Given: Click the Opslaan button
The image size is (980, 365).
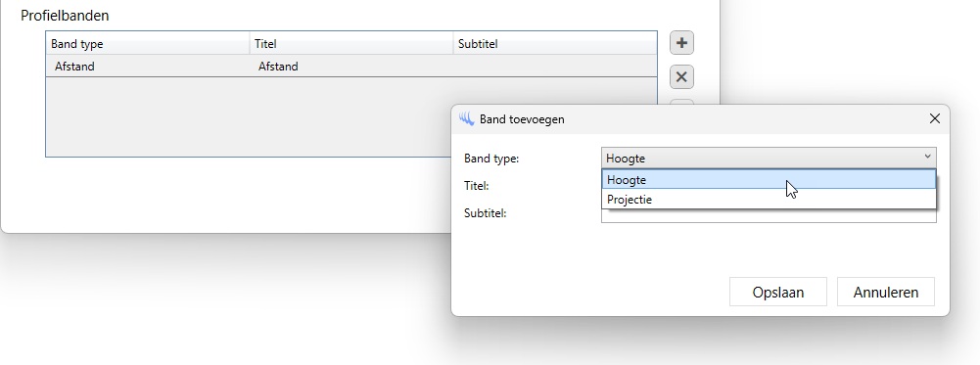Looking at the screenshot, I should pyautogui.click(x=778, y=292).
